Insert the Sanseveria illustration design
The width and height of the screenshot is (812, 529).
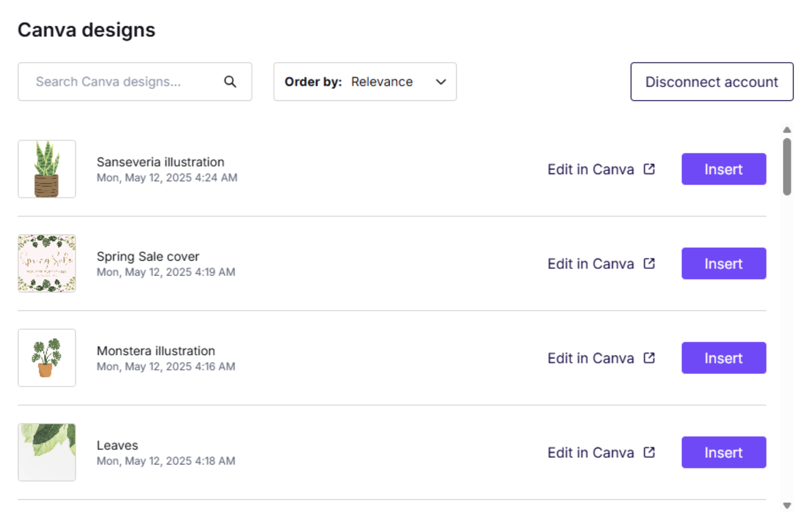click(x=723, y=169)
